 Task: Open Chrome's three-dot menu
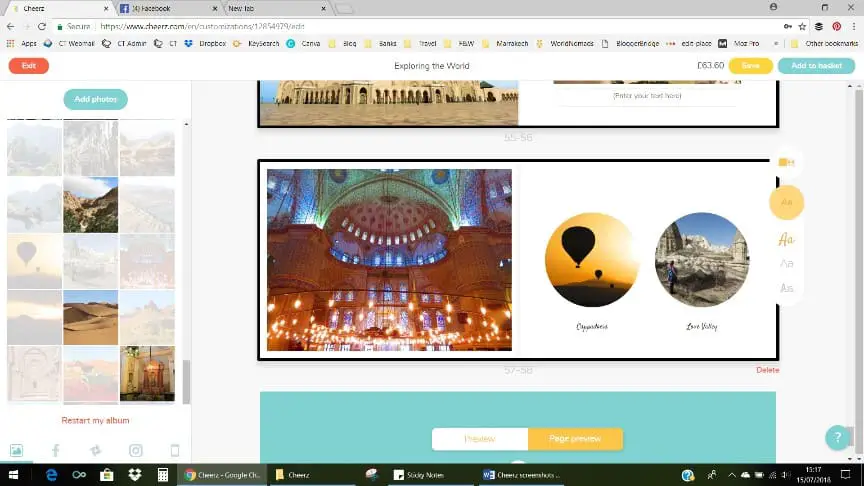click(854, 26)
